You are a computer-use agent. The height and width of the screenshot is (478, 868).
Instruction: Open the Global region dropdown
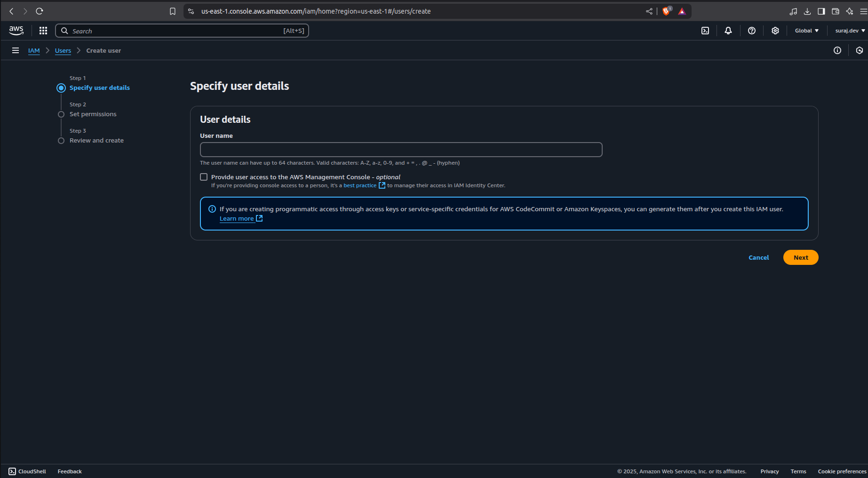point(807,31)
